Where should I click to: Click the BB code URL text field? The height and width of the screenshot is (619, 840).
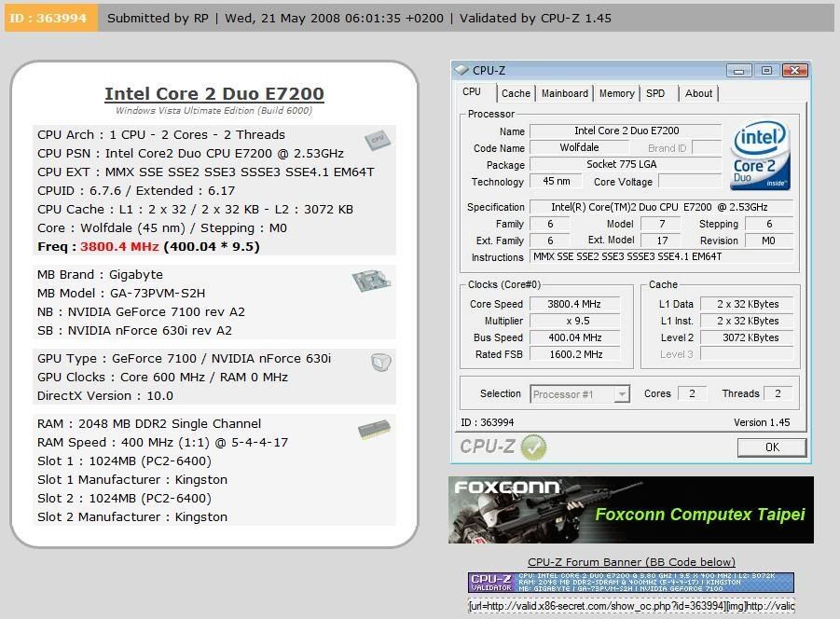pos(631,606)
